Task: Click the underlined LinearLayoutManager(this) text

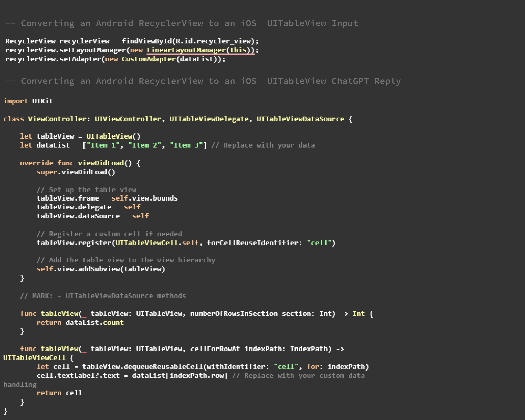Action: [200, 50]
